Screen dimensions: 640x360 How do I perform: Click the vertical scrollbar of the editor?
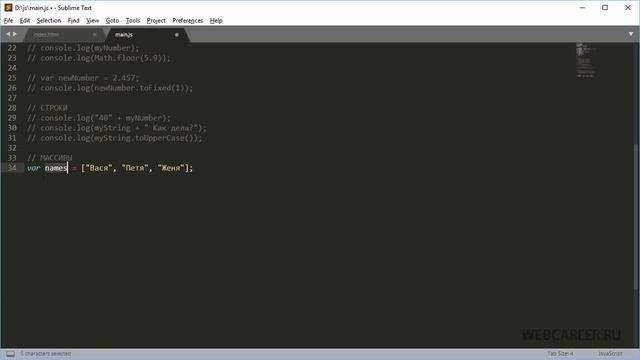(636, 216)
